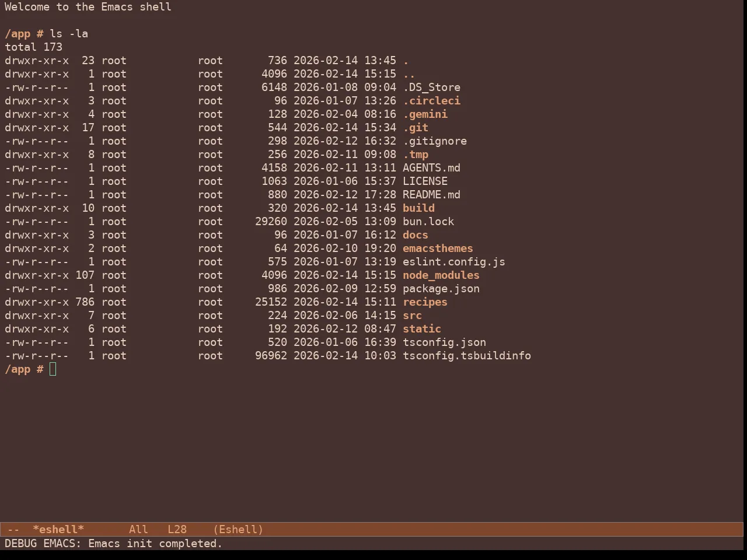Click the build directory name

418,208
